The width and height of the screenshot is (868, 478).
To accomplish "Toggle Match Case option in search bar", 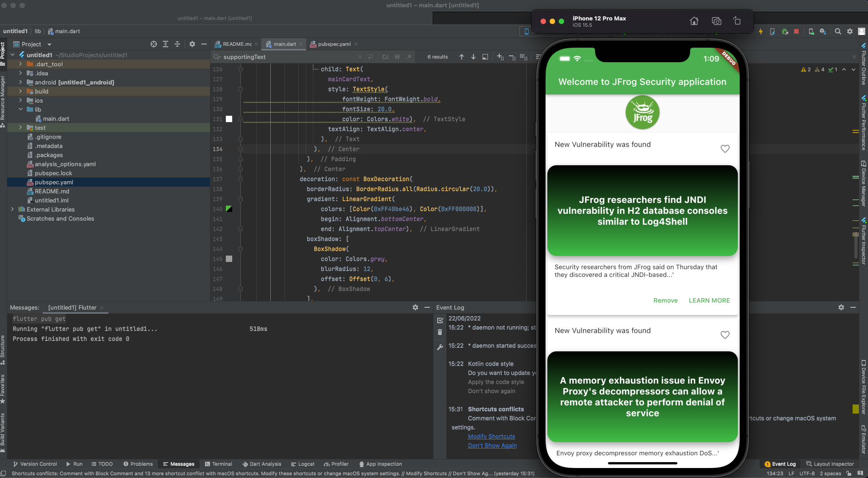I will [x=385, y=57].
